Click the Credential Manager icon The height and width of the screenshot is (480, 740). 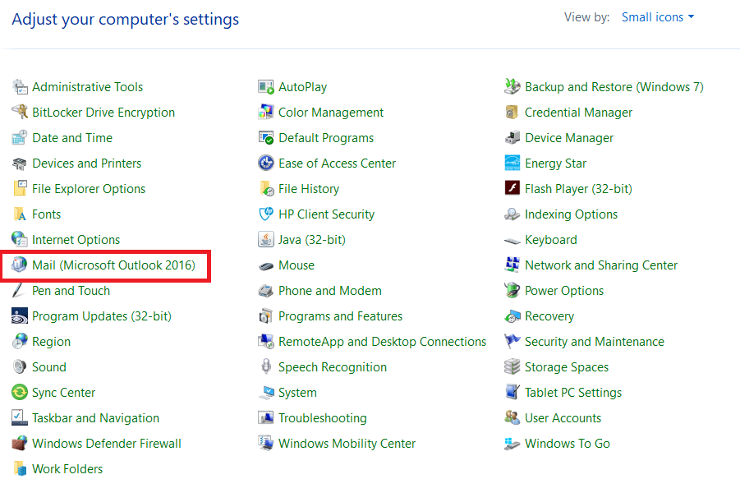[x=512, y=112]
